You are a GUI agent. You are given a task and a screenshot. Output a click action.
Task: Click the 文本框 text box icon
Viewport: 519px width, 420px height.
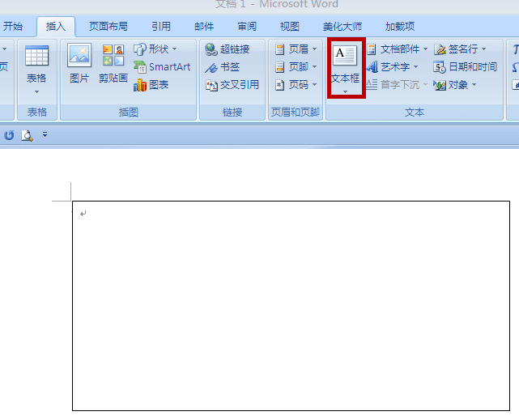pyautogui.click(x=345, y=55)
